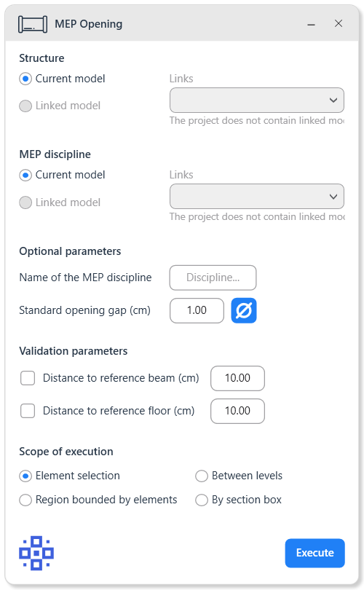
Task: Click the reference floor distance value field
Action: tap(237, 411)
